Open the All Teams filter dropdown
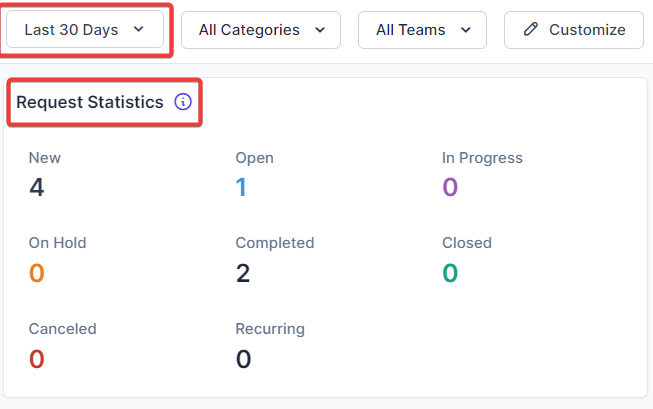 tap(422, 30)
